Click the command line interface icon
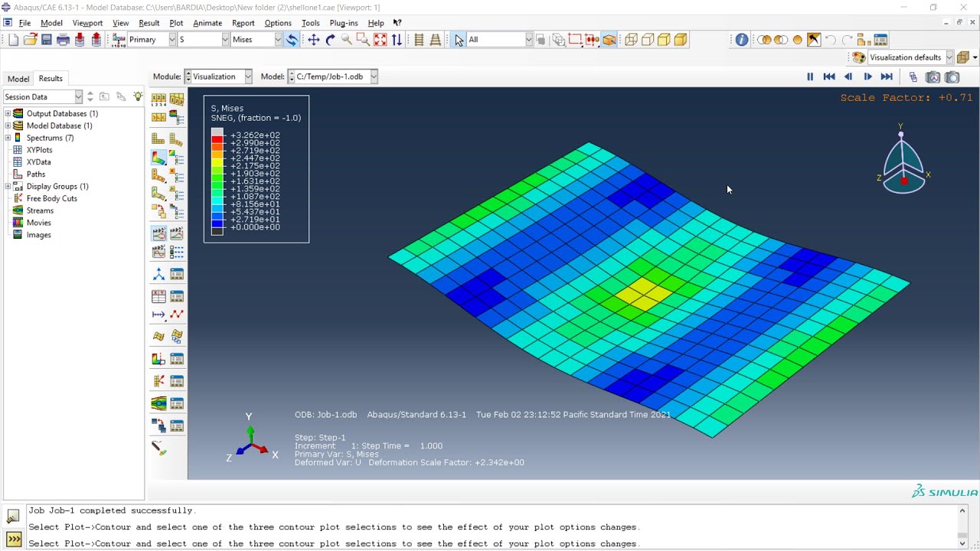Screen dimensions: 980x551 click(14, 540)
